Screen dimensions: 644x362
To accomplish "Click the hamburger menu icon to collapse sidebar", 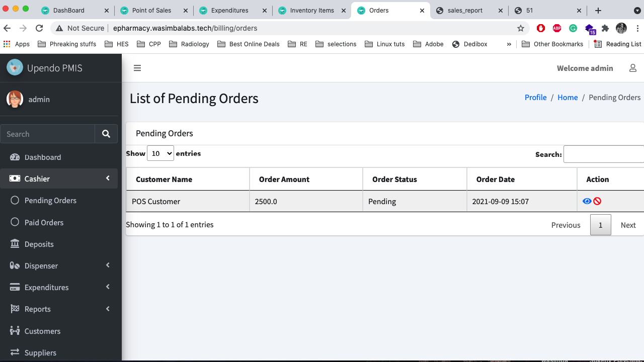I will coord(137,68).
